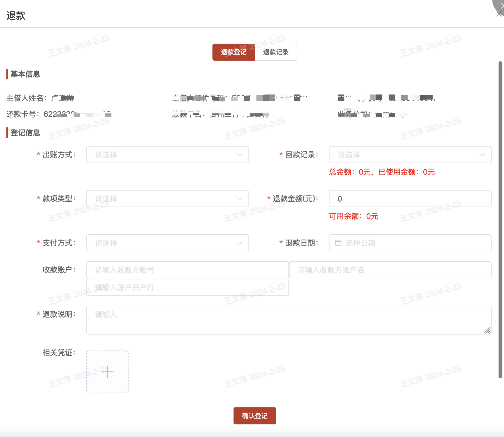The height and width of the screenshot is (437, 504).
Task: Click the vertical scrollbar on the right
Action: (500, 219)
